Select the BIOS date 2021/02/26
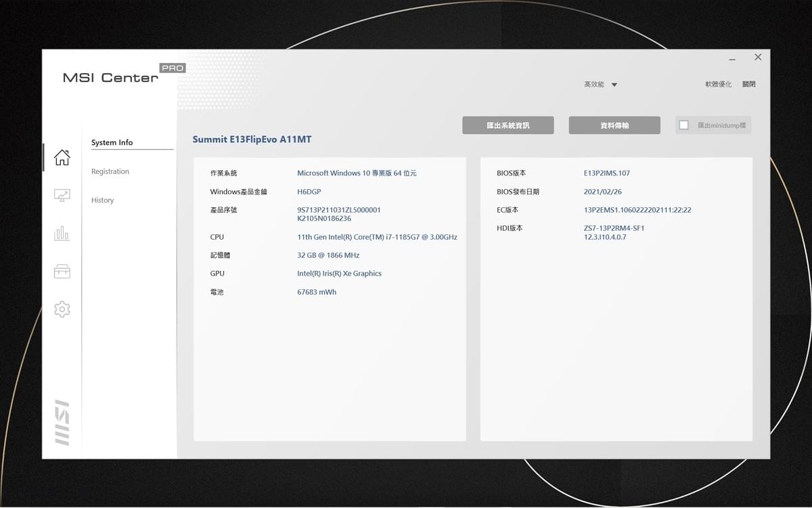Image resolution: width=812 pixels, height=508 pixels. pos(604,192)
